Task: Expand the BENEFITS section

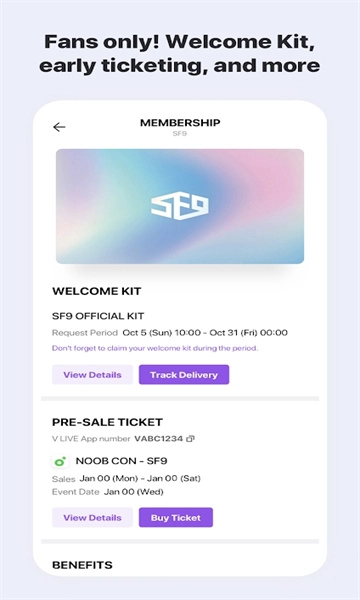Action: tap(82, 565)
